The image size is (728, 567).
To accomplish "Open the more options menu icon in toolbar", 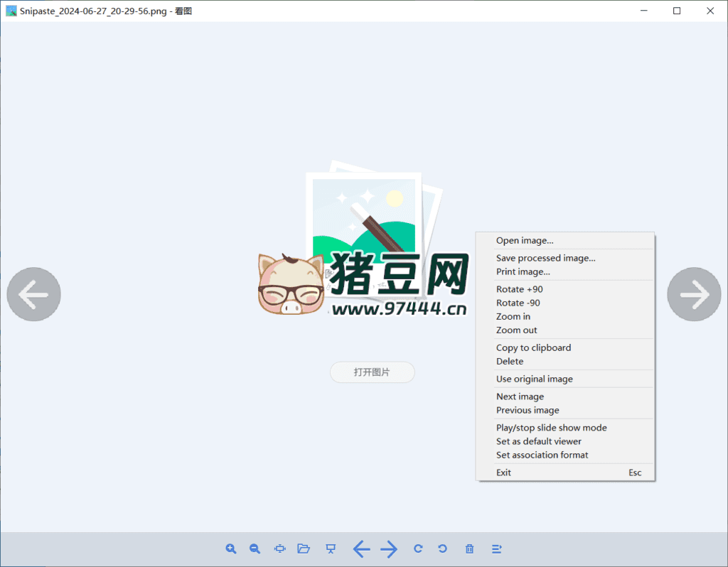I will [497, 549].
